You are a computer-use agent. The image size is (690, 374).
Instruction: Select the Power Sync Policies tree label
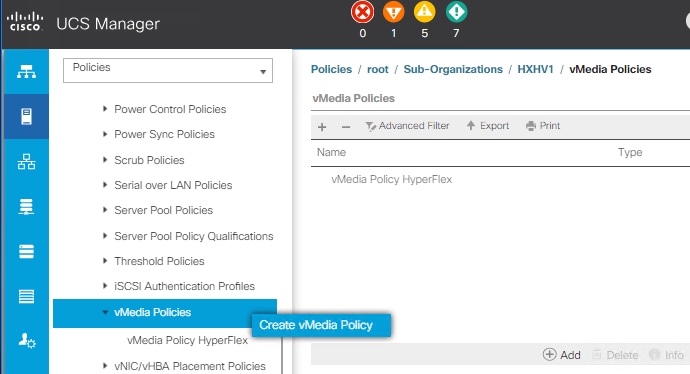pyautogui.click(x=164, y=134)
